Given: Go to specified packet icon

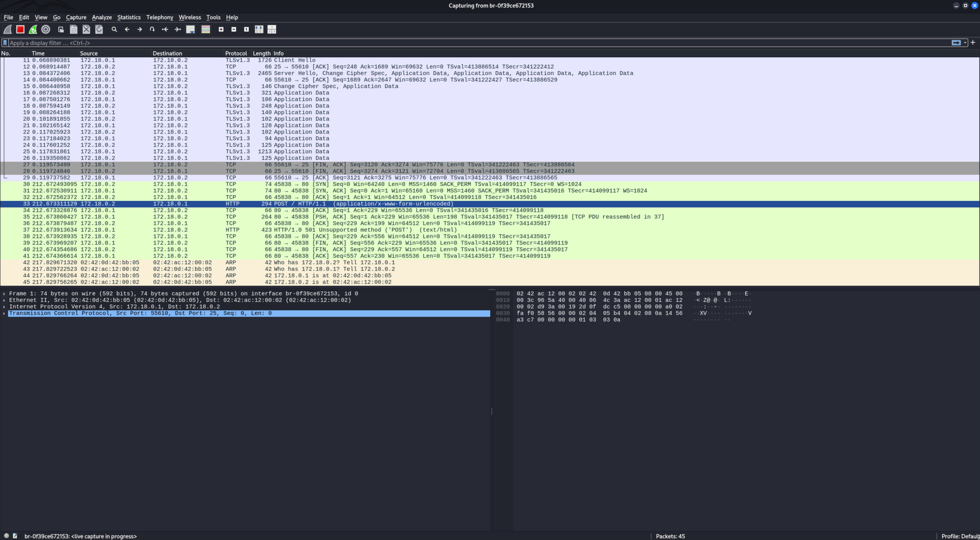Looking at the screenshot, I should pos(152,29).
